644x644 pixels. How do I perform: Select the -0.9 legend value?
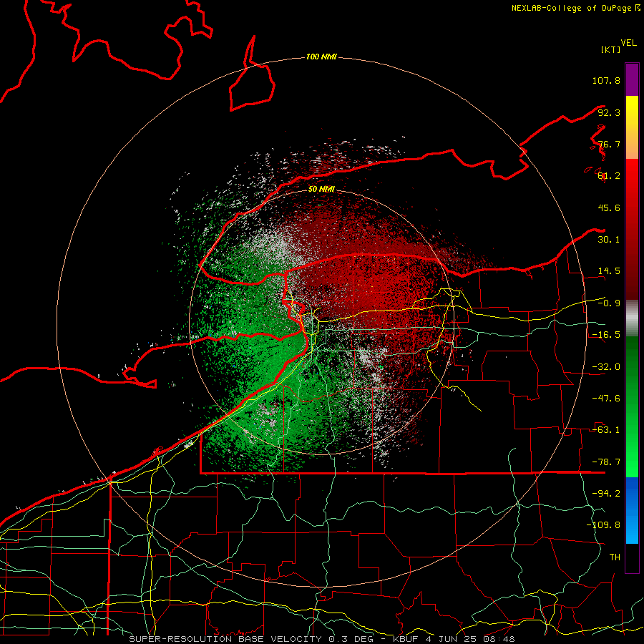[609, 303]
